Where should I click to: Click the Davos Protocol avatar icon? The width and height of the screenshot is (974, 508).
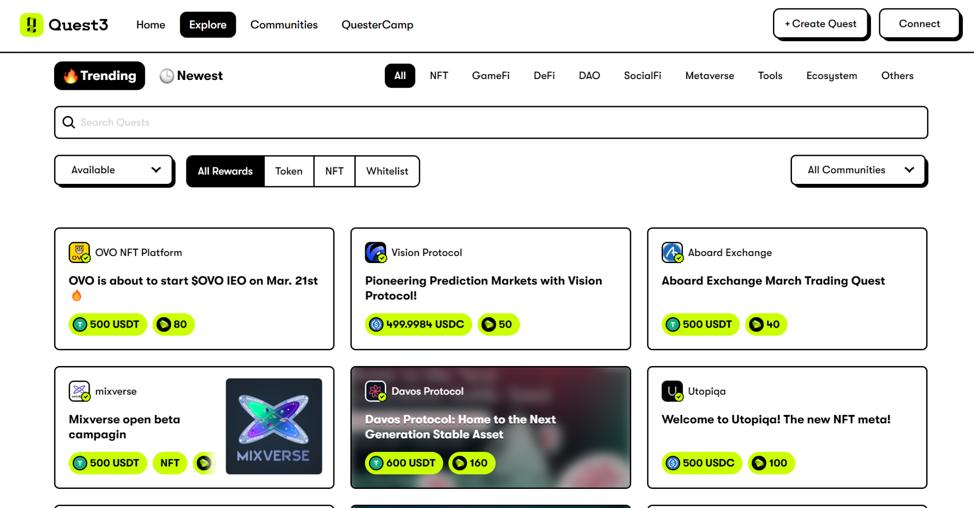coord(376,391)
